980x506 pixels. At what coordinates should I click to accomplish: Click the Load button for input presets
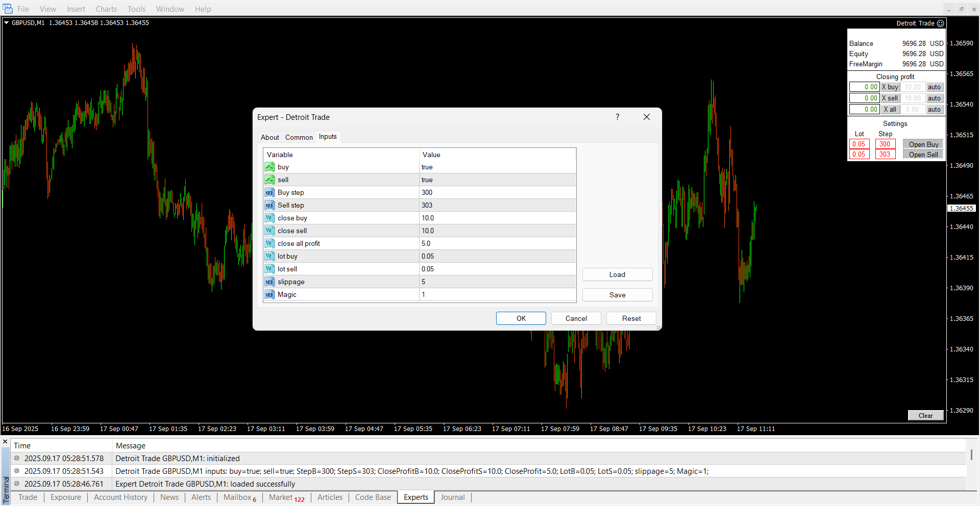(617, 274)
